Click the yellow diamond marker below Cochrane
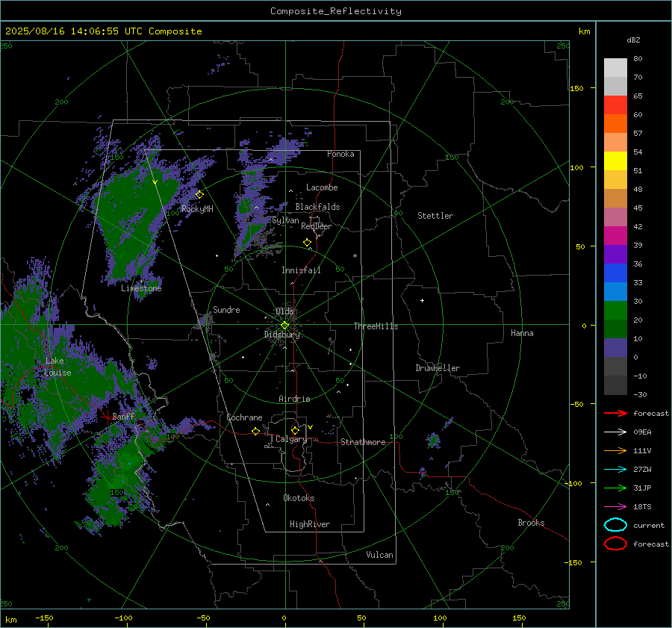 [x=255, y=431]
